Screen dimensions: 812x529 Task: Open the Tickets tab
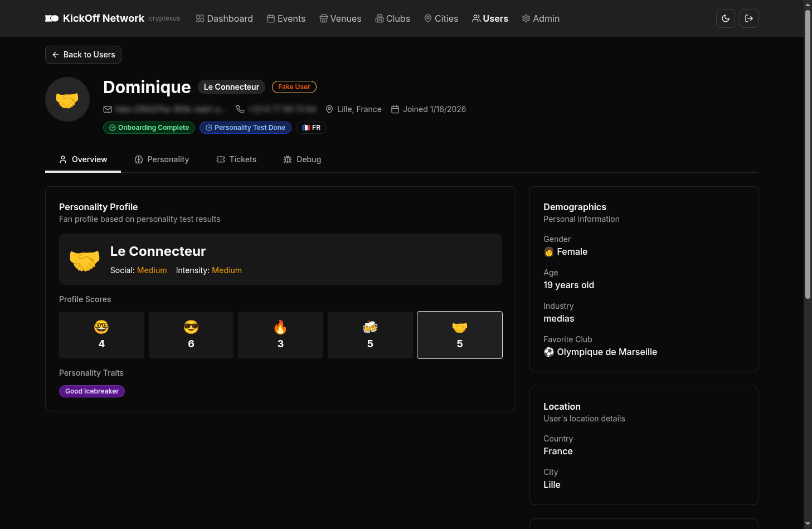pyautogui.click(x=236, y=159)
